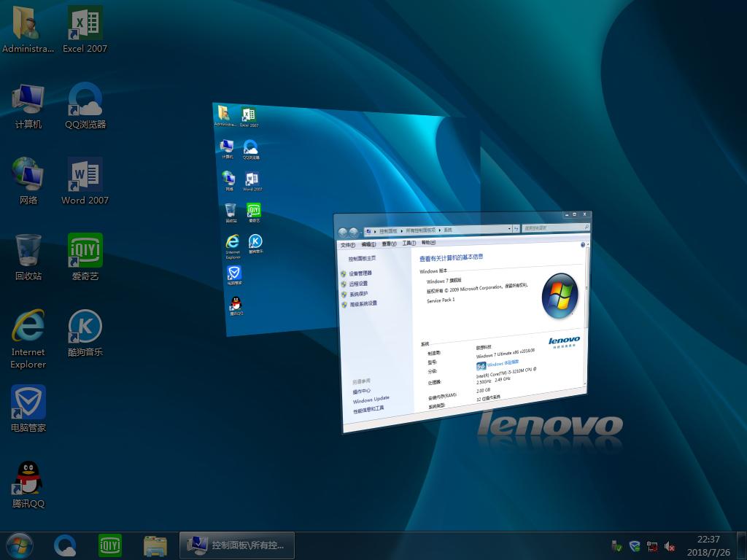This screenshot has height=560, width=747.
Task: Click the iQIYI icon pinned on taskbar
Action: [x=110, y=545]
